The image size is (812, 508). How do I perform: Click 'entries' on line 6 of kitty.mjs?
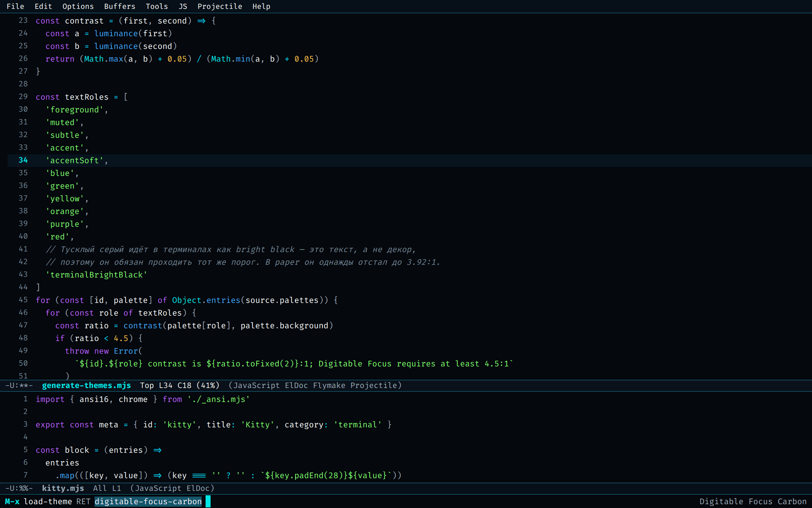click(x=62, y=463)
